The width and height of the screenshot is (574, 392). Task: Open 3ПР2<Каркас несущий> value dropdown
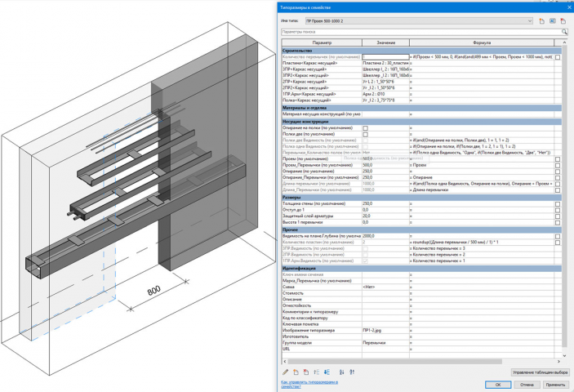pyautogui.click(x=385, y=75)
